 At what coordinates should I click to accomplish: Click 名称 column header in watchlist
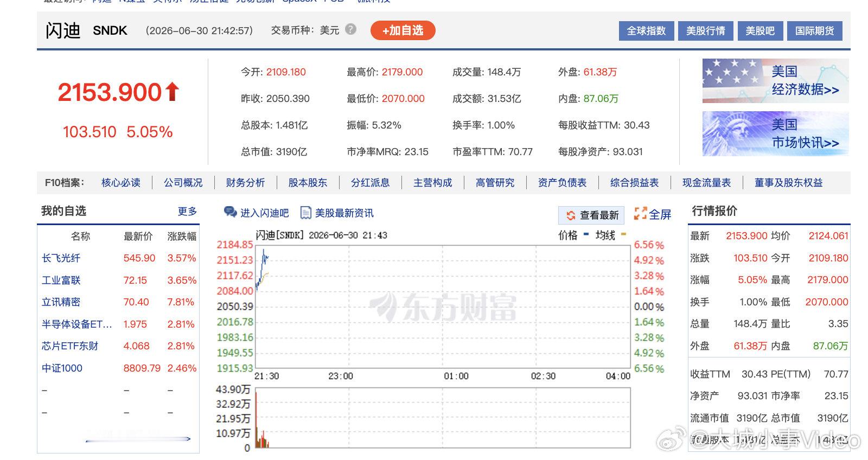tap(80, 237)
